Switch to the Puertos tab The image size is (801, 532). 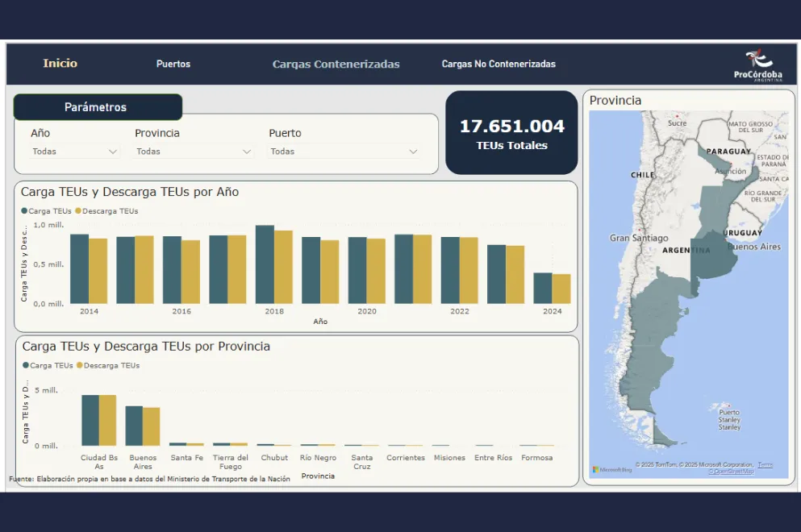pyautogui.click(x=173, y=64)
